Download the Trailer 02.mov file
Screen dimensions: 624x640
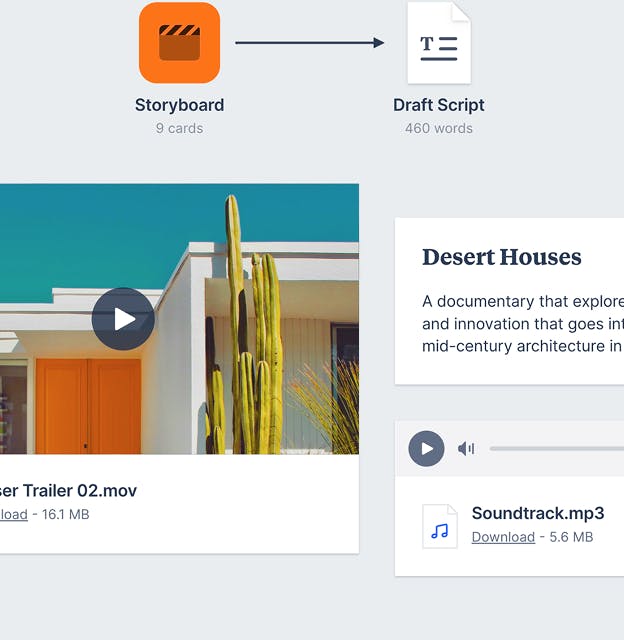(13, 514)
